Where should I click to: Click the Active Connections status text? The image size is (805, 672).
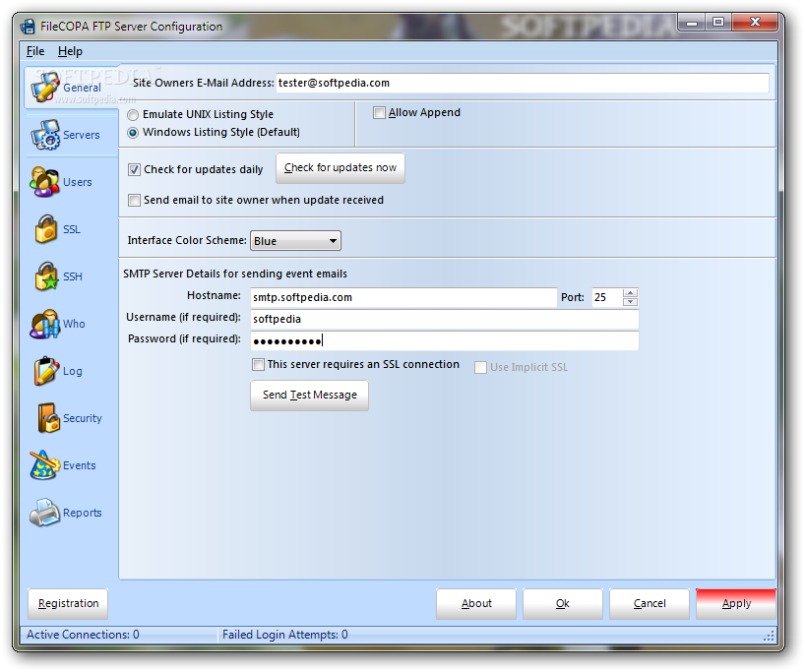point(83,635)
